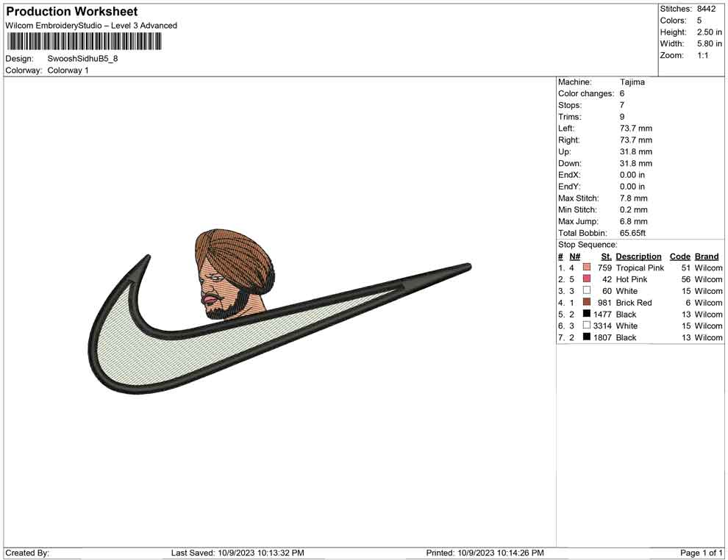
Task: Click the 'Color changes:' label
Action: [586, 94]
